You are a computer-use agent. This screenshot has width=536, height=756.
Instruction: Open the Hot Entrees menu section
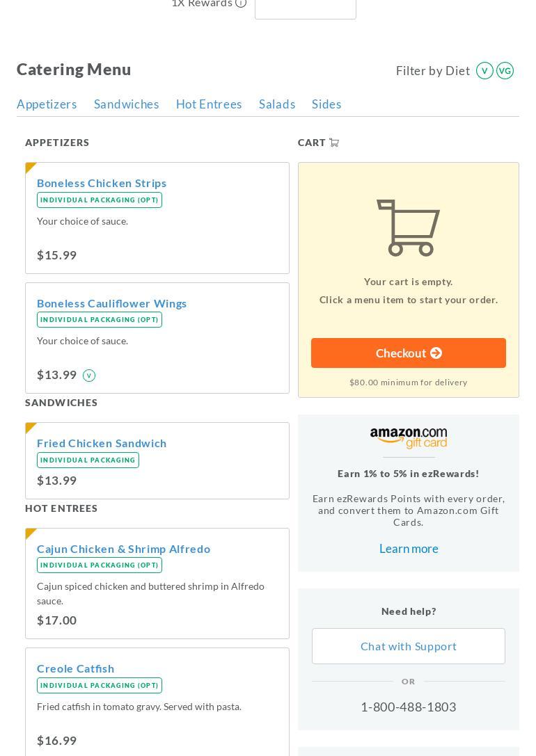pos(209,104)
